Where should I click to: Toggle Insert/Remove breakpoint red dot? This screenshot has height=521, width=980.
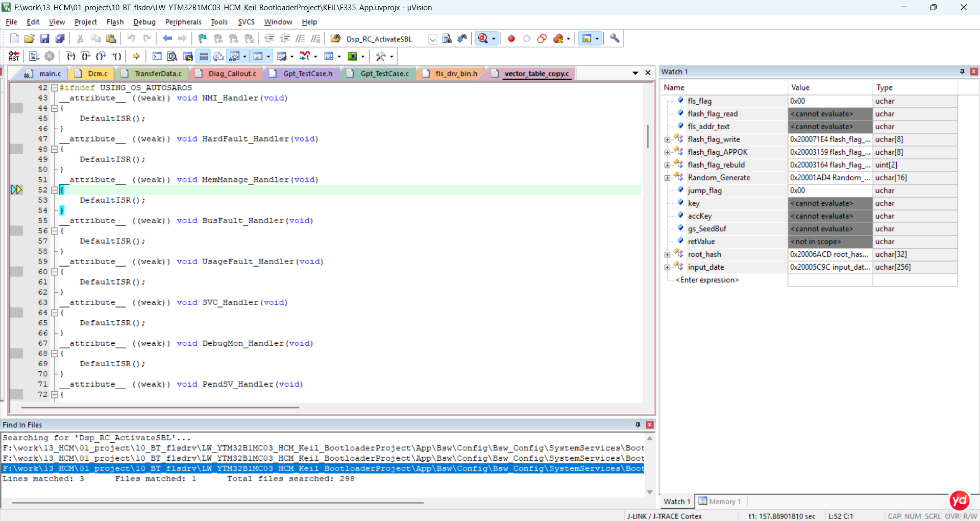click(511, 38)
